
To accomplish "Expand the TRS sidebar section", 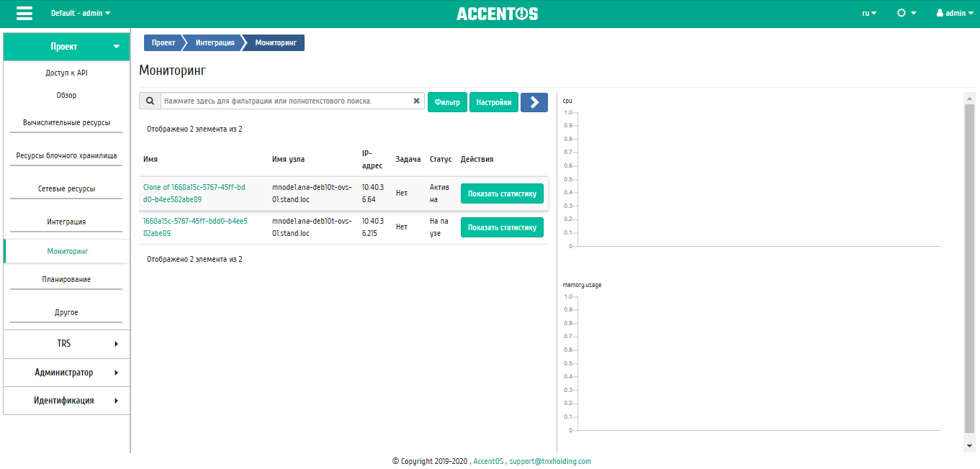I will (x=66, y=344).
